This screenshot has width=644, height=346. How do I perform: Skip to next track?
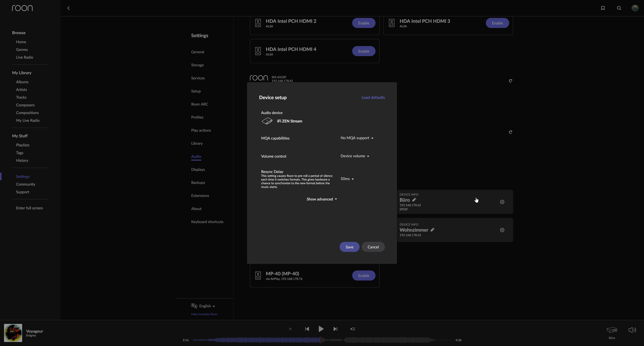click(x=335, y=329)
